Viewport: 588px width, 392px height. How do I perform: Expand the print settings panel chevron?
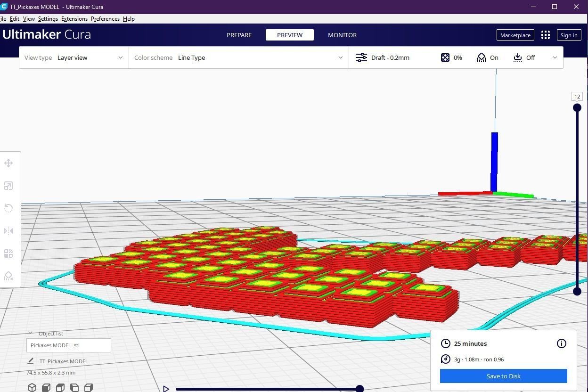pos(555,57)
